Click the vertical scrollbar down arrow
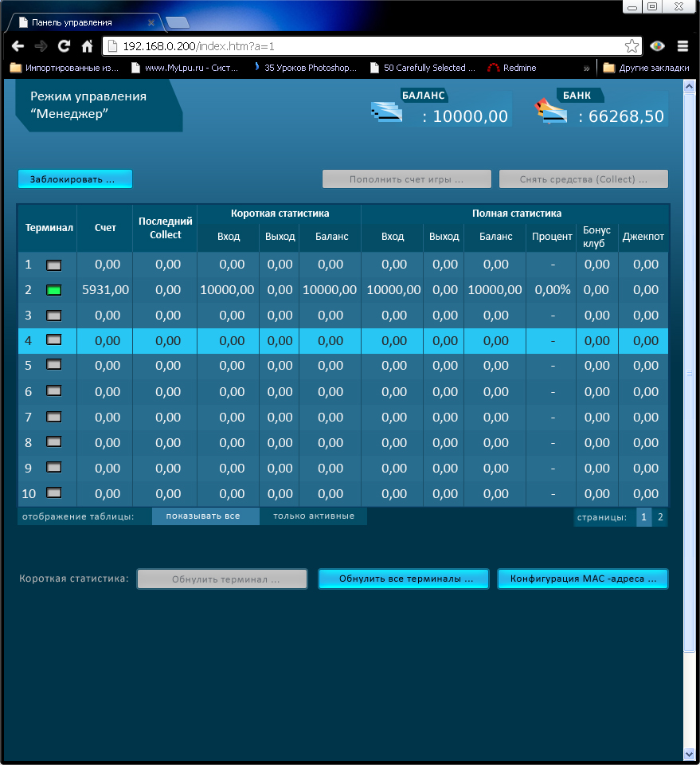Viewport: 700px width, 765px height. pos(690,755)
